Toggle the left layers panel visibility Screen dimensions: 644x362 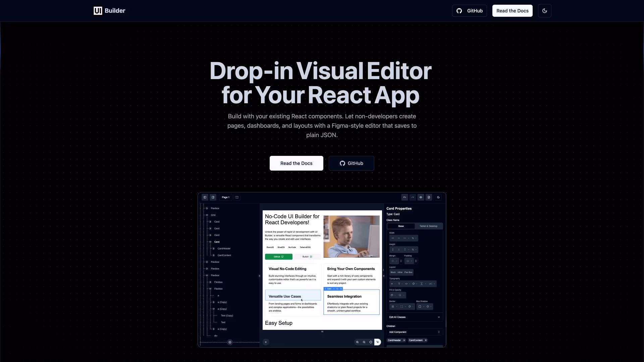coord(205,197)
